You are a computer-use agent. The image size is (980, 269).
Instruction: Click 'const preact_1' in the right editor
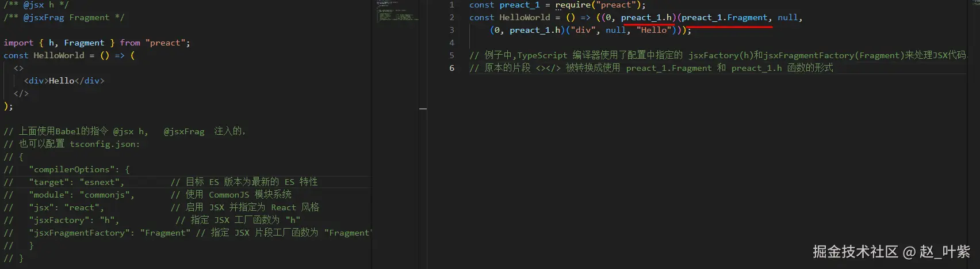(x=504, y=5)
